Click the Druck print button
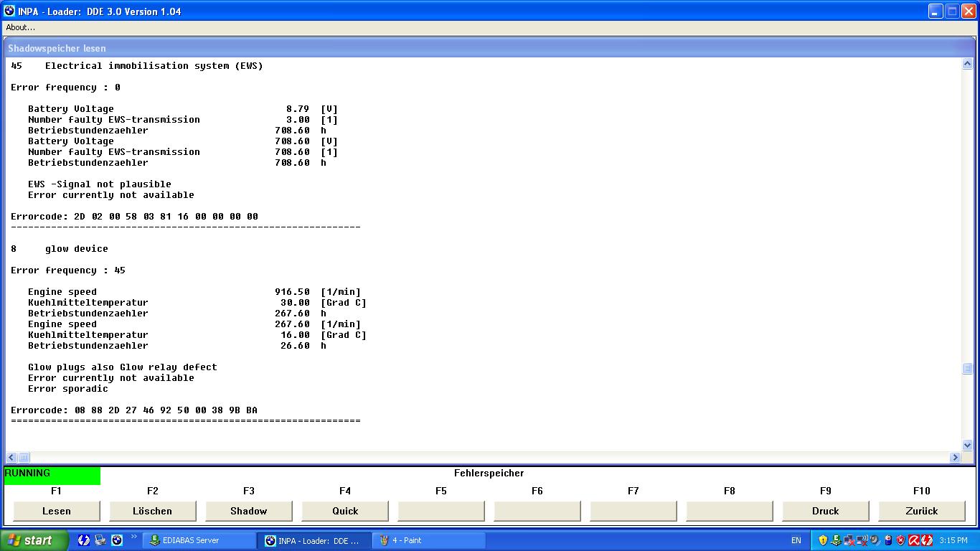The width and height of the screenshot is (980, 551). pos(825,511)
